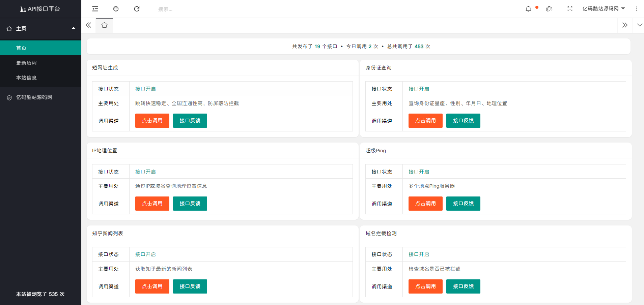This screenshot has width=644, height=305.
Task: Click 点击调用 for 短网址生成
Action: (x=152, y=121)
